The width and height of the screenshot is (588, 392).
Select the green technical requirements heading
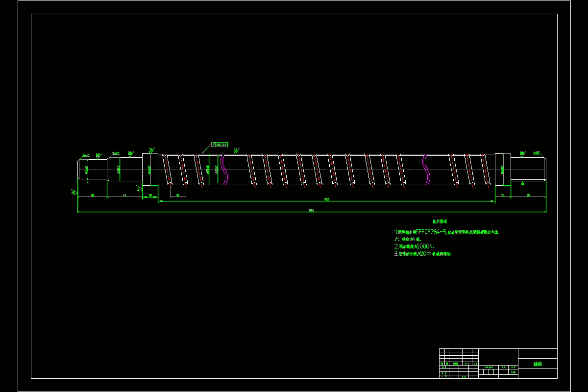pos(439,221)
